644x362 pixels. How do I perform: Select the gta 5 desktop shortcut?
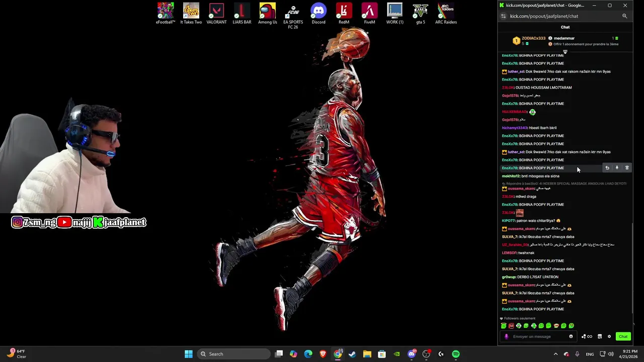(420, 14)
